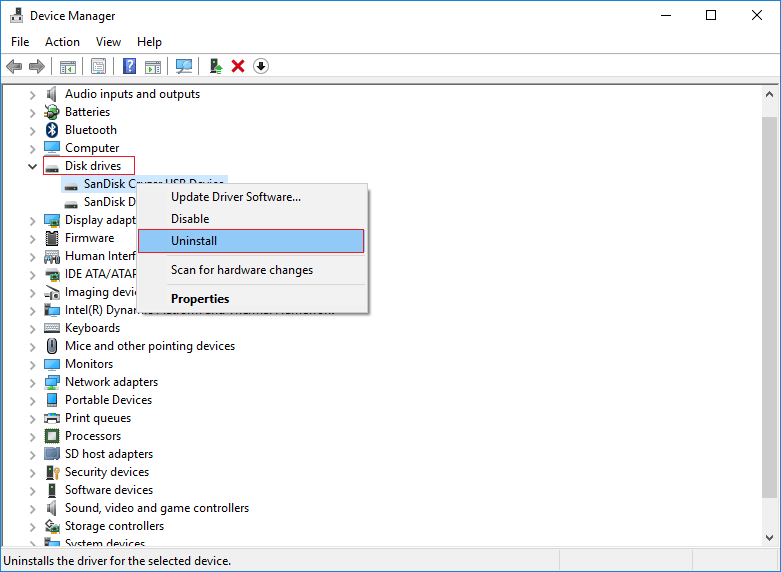Image resolution: width=781 pixels, height=572 pixels.
Task: Expand the Batteries tree node
Action: tap(32, 113)
